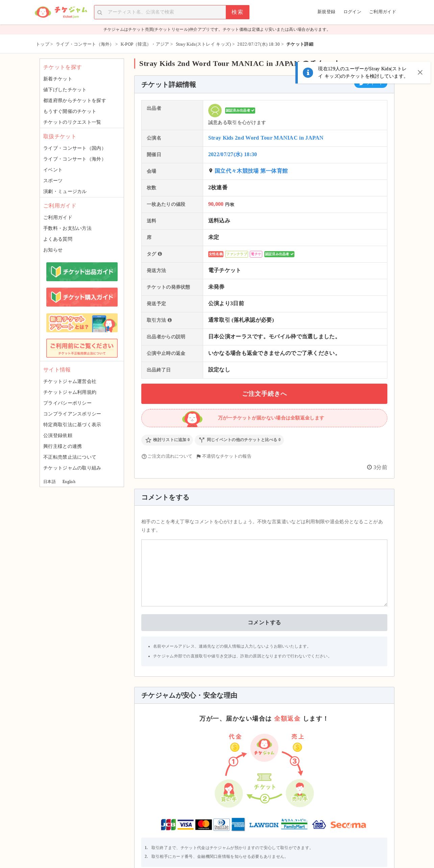Click the search magnifier icon
The image size is (434, 868).
pyautogui.click(x=100, y=13)
